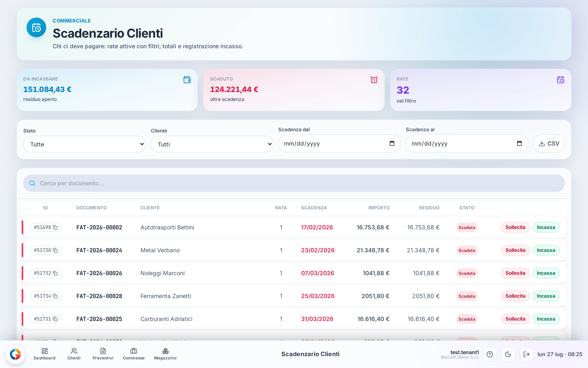The height and width of the screenshot is (368, 588).
Task: Click Incassa for Carburanti Adriatici
Action: tap(546, 319)
